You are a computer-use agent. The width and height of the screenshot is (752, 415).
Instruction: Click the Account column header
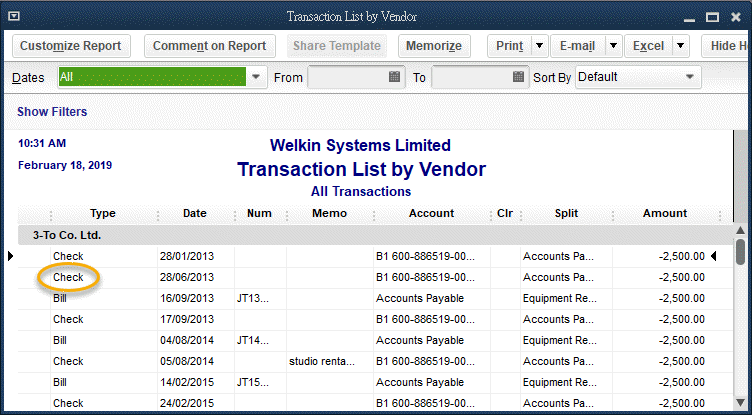tap(432, 213)
